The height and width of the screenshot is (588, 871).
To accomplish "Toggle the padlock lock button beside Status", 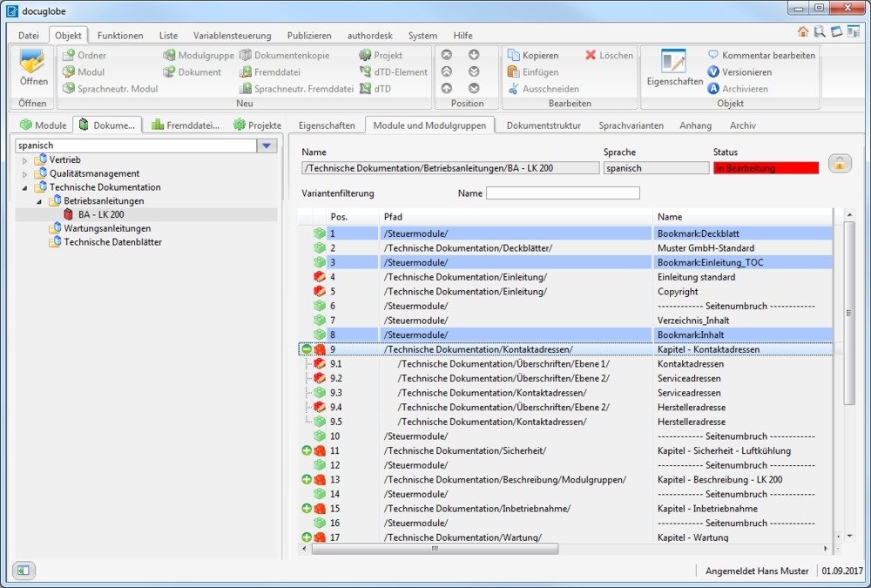I will pyautogui.click(x=839, y=164).
